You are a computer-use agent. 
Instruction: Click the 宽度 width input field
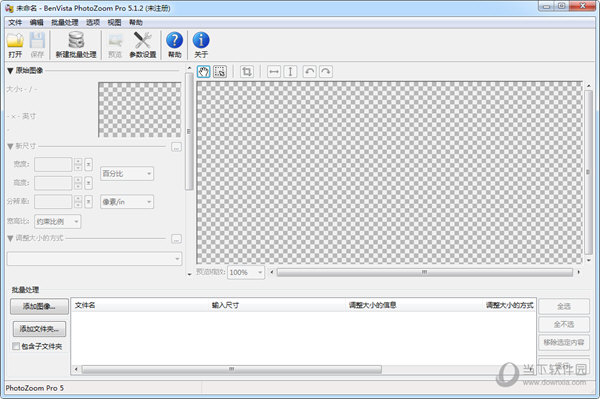coord(53,164)
